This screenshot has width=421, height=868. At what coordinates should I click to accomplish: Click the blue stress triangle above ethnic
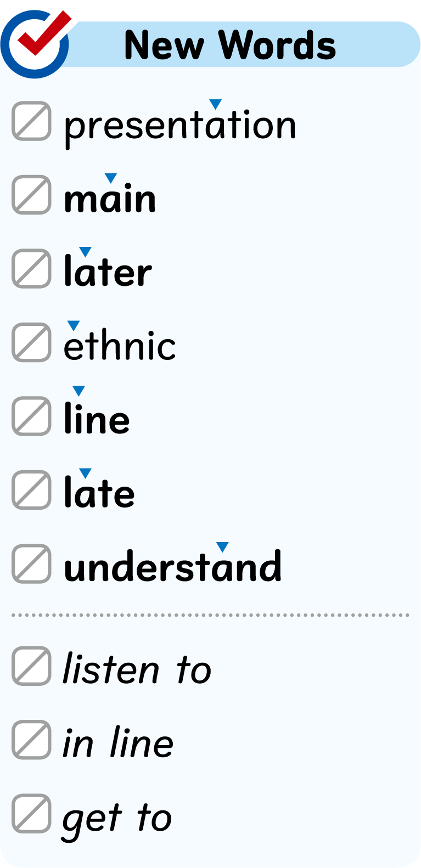tap(74, 326)
